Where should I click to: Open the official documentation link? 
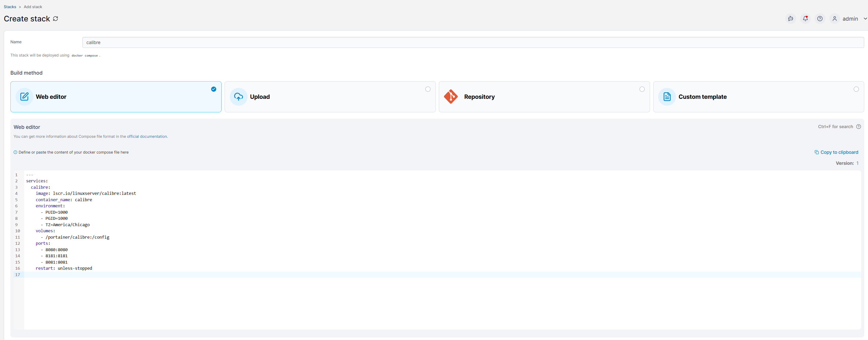(x=147, y=137)
